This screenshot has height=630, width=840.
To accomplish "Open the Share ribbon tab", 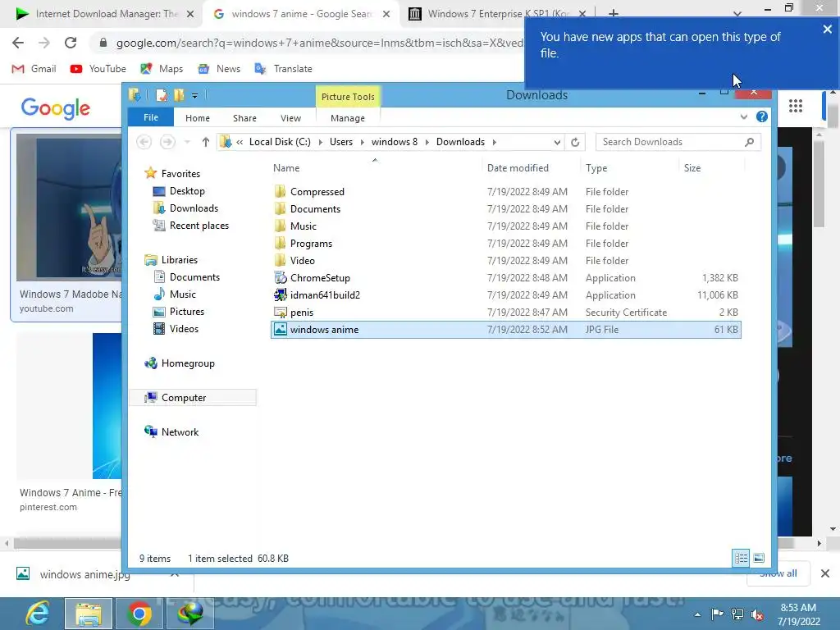I will point(244,118).
